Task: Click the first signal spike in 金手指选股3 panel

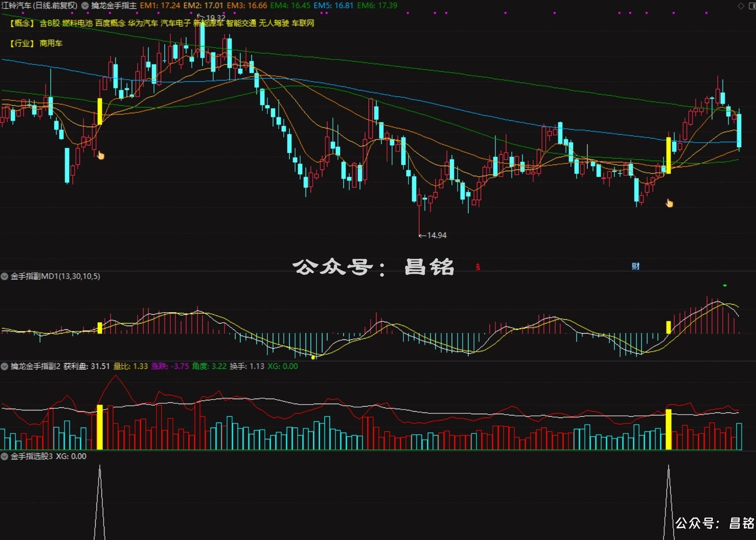Action: point(99,502)
